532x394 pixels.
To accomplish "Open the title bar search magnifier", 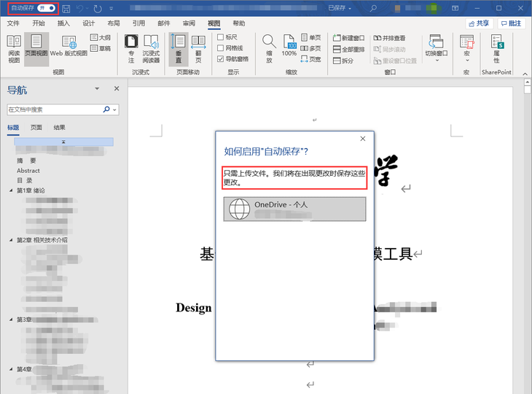I will 373,8.
